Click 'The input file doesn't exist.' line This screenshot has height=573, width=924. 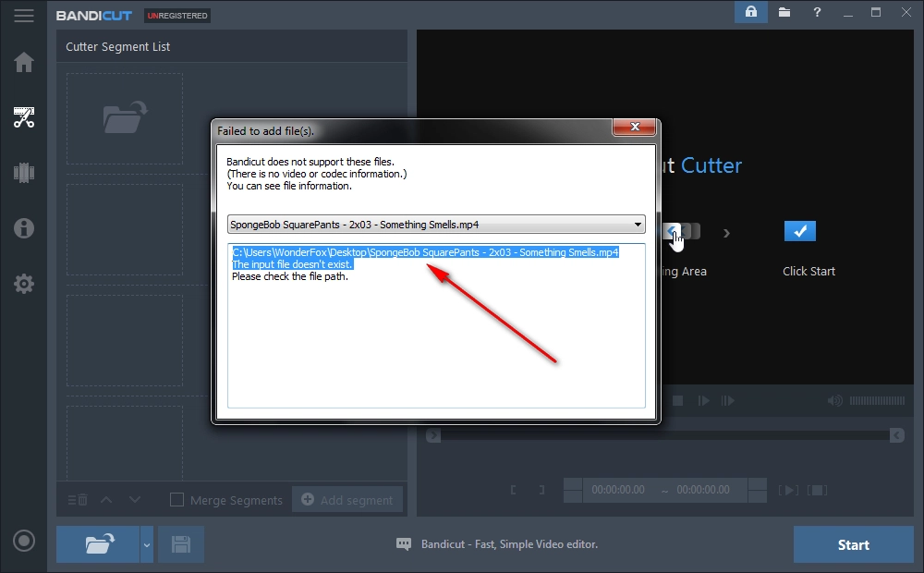click(x=292, y=264)
